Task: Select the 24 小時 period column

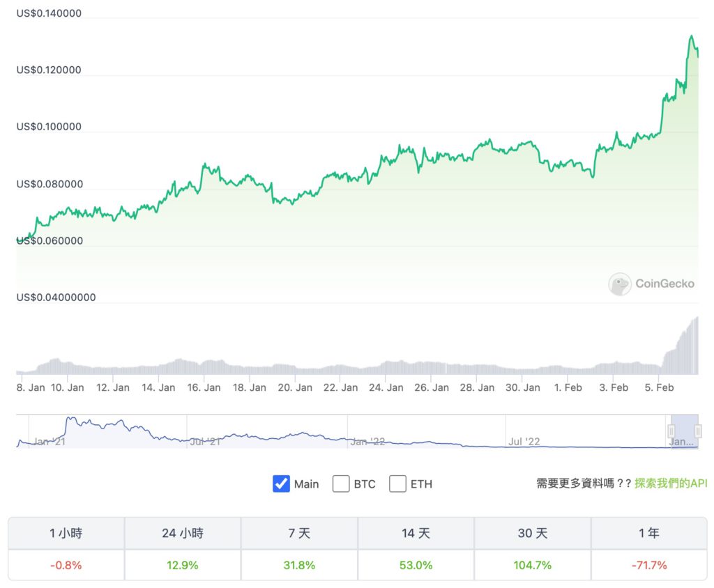Action: point(183,533)
